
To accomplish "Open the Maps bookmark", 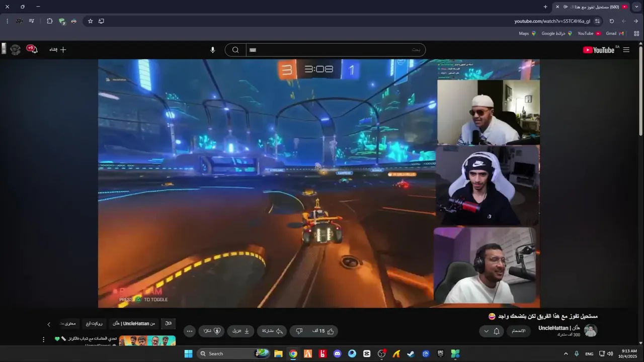I will [x=528, y=34].
